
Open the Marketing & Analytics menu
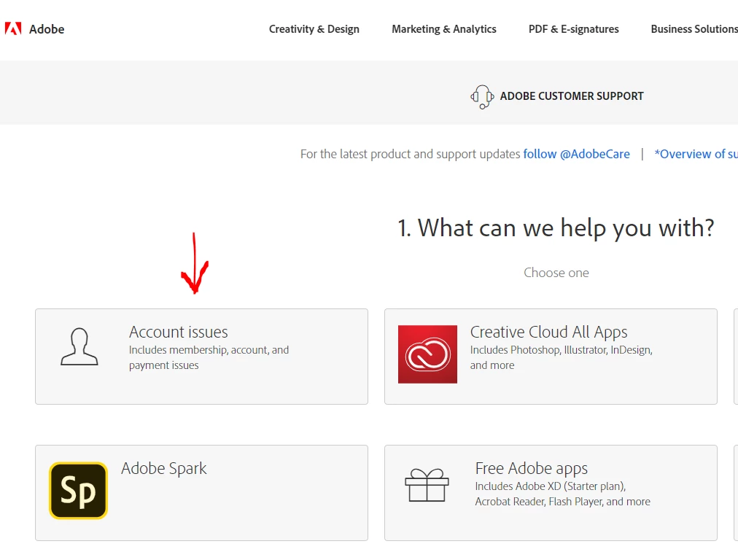tap(444, 29)
